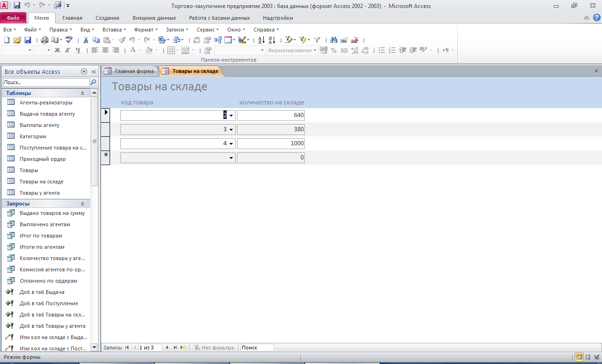602x364 pixels.
Task: Open the 'Доб в таб Выдача' append query
Action: pyautogui.click(x=42, y=292)
